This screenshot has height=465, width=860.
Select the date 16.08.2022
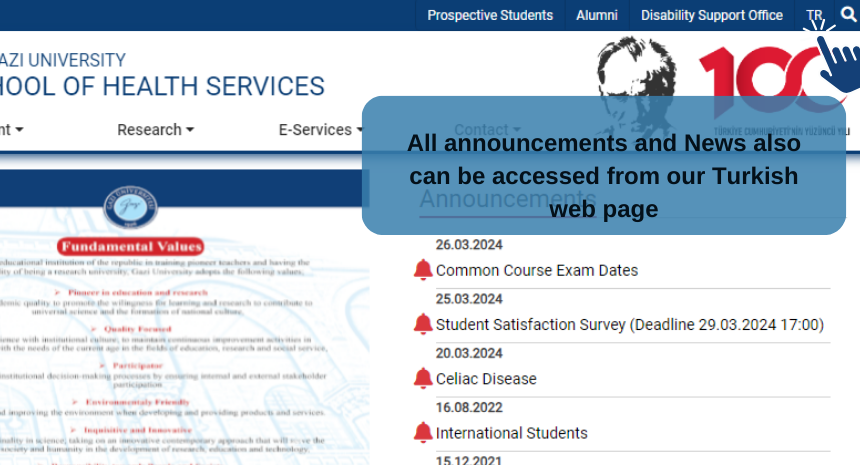click(469, 407)
